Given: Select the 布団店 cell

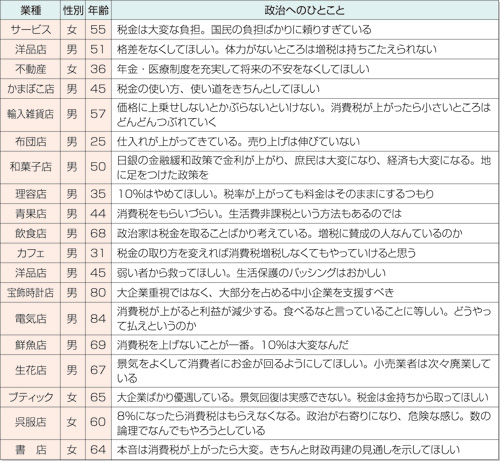Looking at the screenshot, I should click(30, 141).
